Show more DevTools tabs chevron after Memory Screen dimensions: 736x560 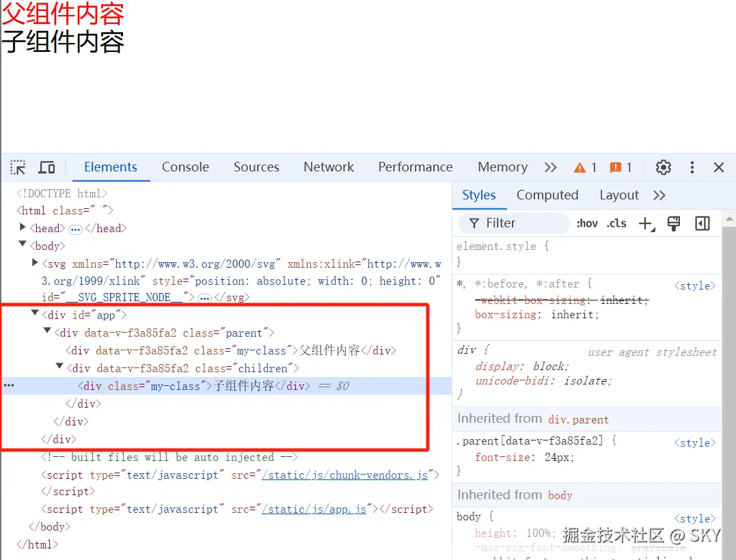click(551, 167)
